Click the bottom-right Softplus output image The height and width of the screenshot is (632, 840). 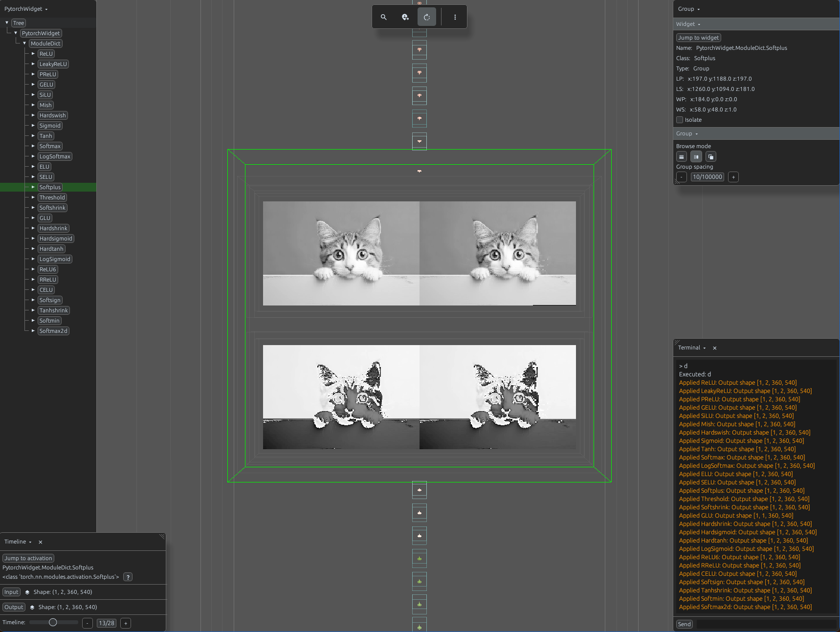pyautogui.click(x=498, y=397)
